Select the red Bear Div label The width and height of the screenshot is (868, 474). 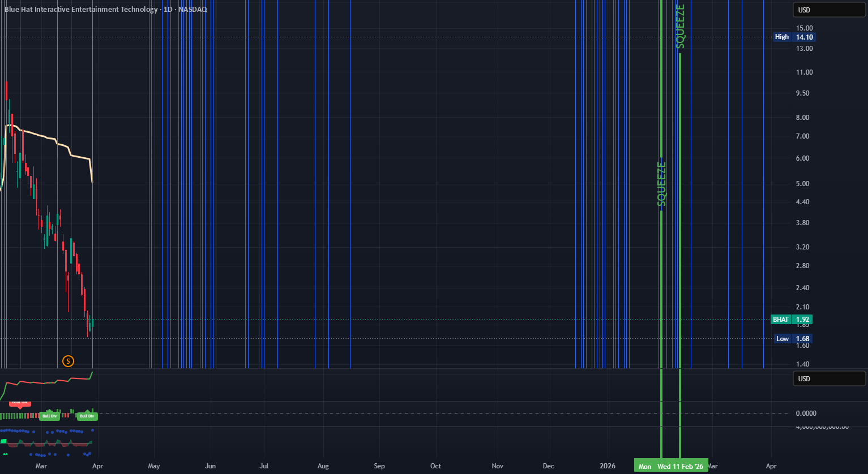[20, 403]
